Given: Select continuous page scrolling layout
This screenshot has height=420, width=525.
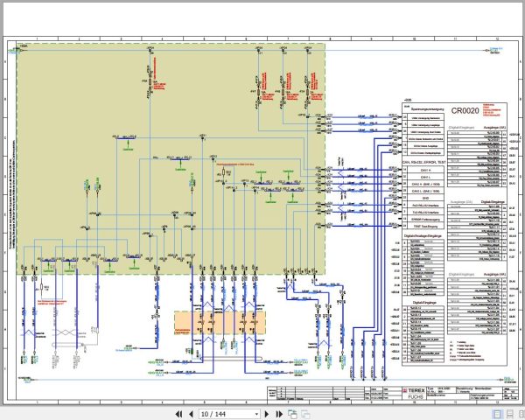Looking at the screenshot, I should [x=510, y=414].
